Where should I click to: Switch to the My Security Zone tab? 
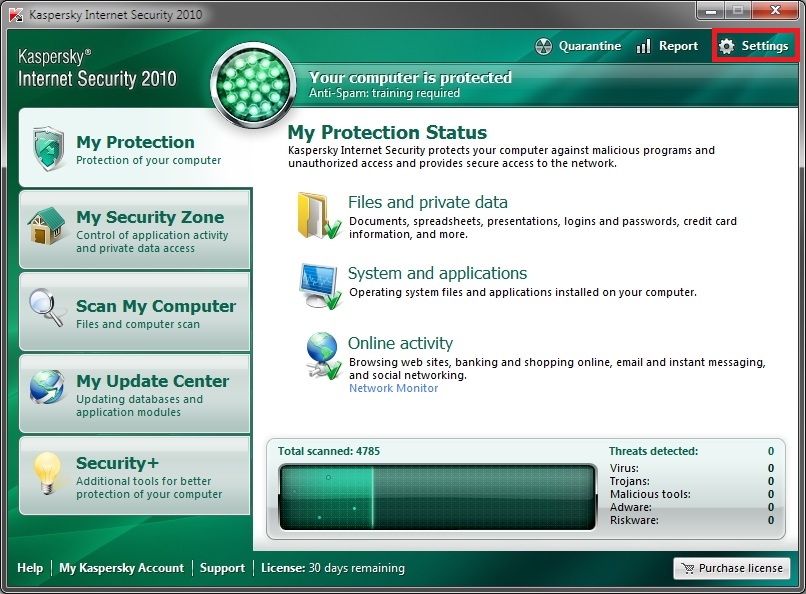135,230
